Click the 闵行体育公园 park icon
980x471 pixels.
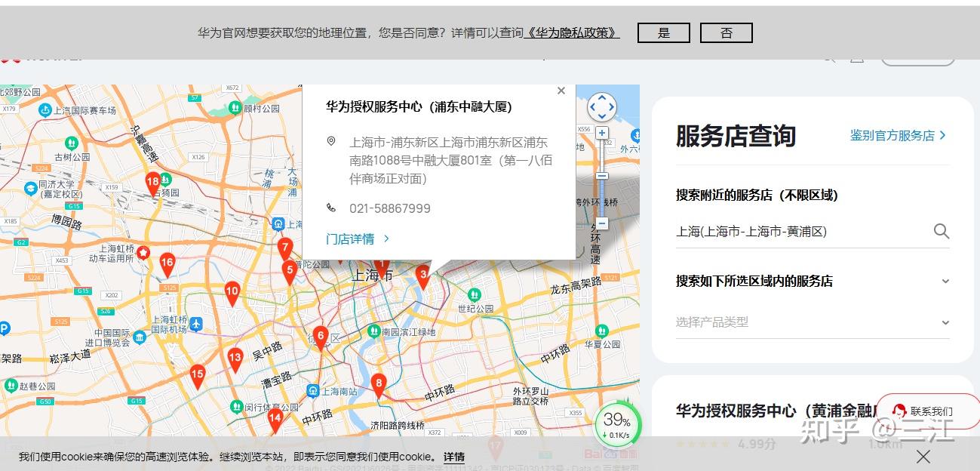236,408
